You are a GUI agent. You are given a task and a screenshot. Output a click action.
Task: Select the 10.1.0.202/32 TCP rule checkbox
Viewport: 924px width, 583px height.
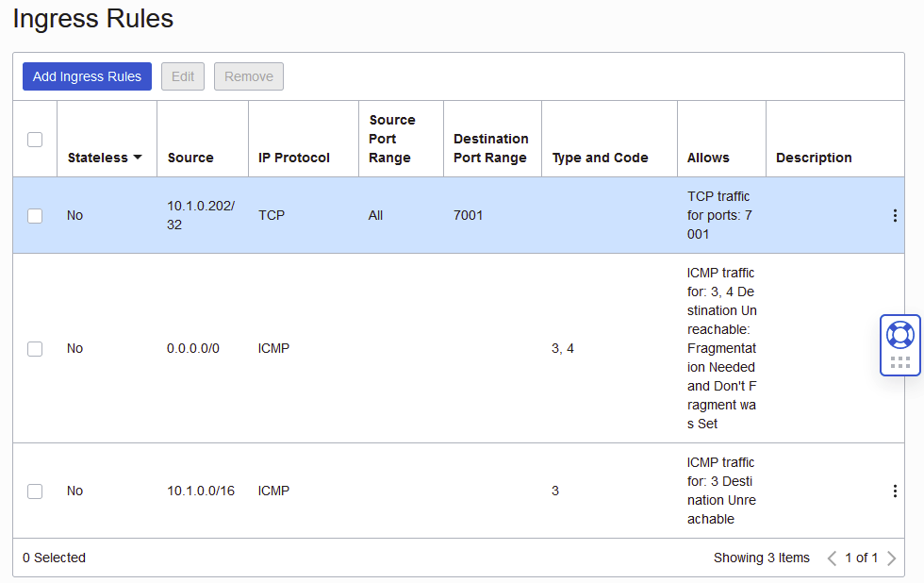(x=35, y=216)
